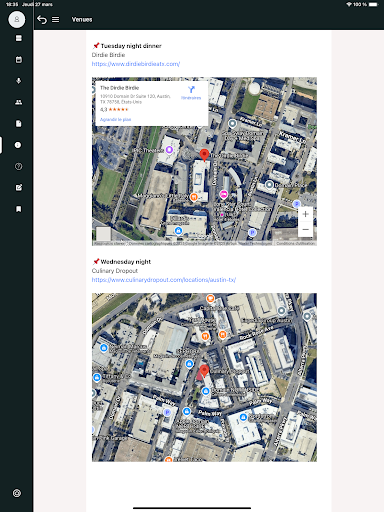Open the feed layout icon under the avatar
The height and width of the screenshot is (512, 384).
tap(19, 38)
